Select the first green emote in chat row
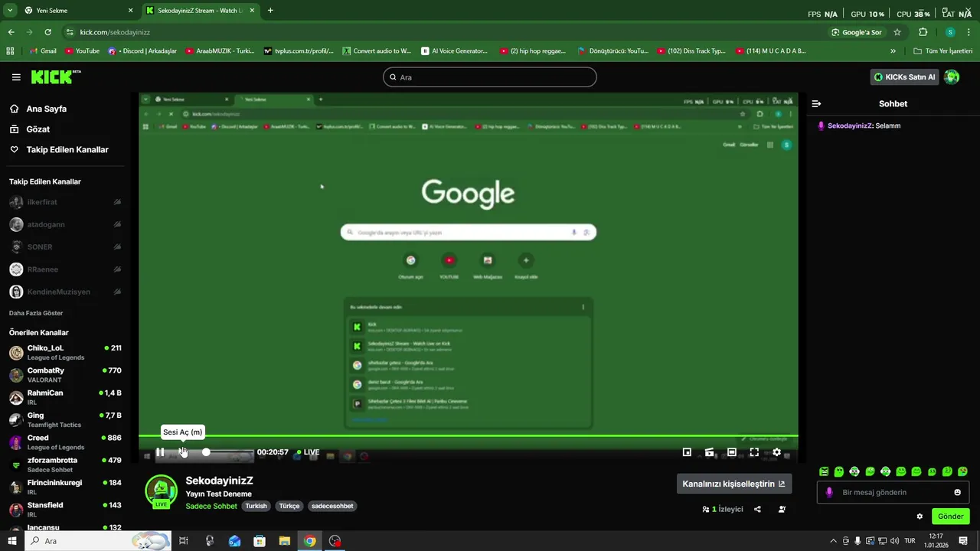This screenshot has width=980, height=551. pyautogui.click(x=824, y=471)
